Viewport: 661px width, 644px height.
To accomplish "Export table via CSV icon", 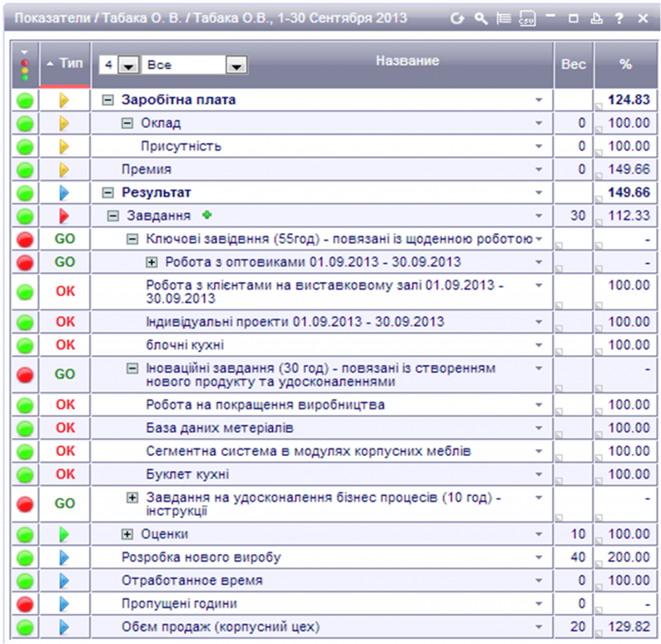I will [x=527, y=19].
